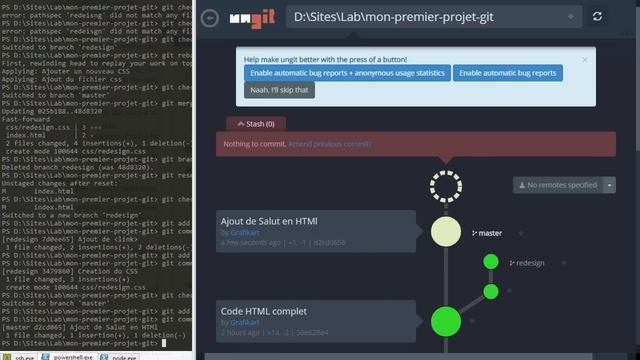The image size is (640, 360).
Task: Click the ungit logo
Action: pyautogui.click(x=252, y=19)
